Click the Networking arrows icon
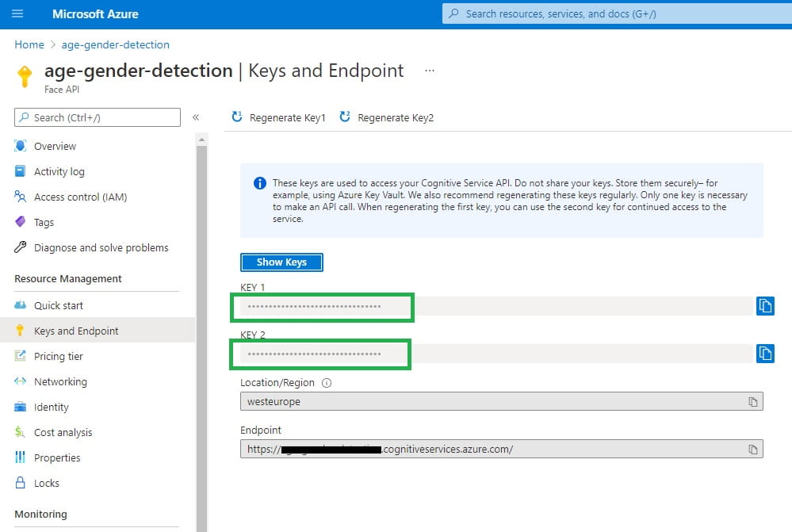 (x=20, y=381)
